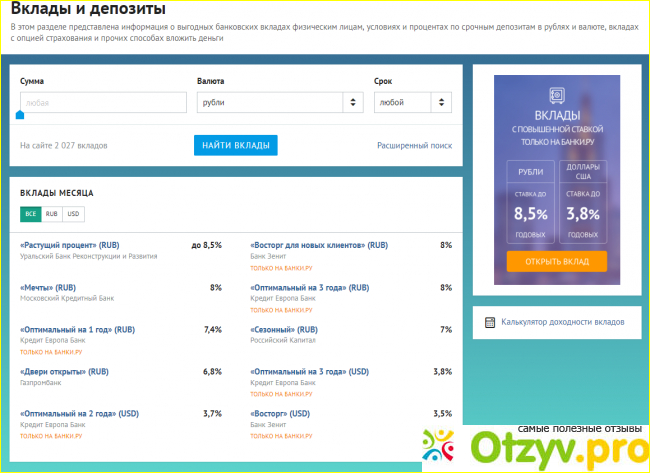Viewport: 650px width, 473px height.
Task: Open the «Растущий процент» (RUB) deposit
Action: (x=70, y=245)
